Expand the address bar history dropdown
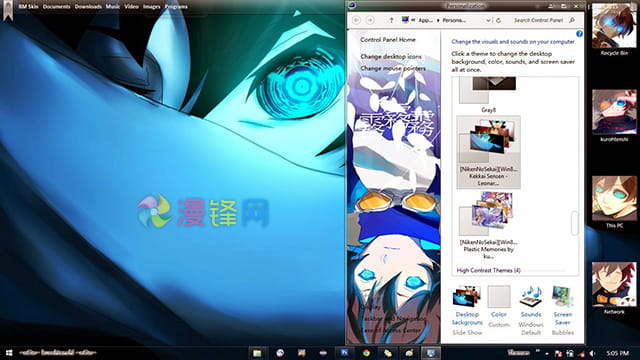The height and width of the screenshot is (360, 640). point(488,20)
